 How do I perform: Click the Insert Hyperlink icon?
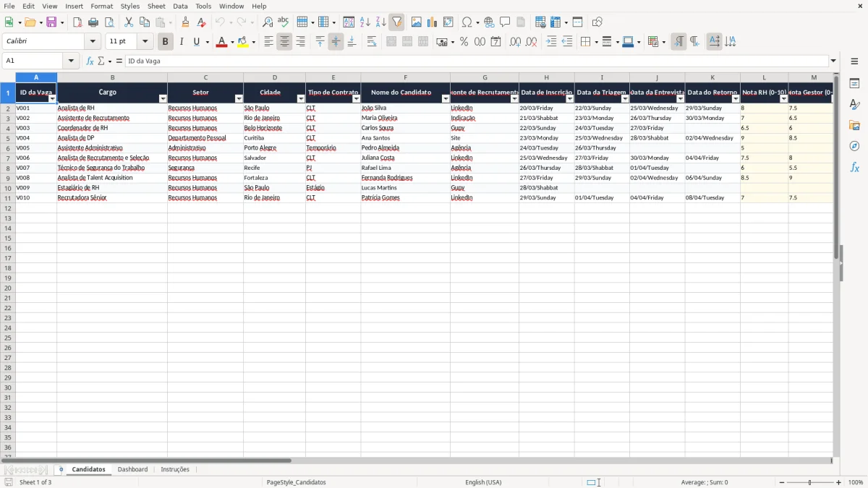click(x=489, y=22)
